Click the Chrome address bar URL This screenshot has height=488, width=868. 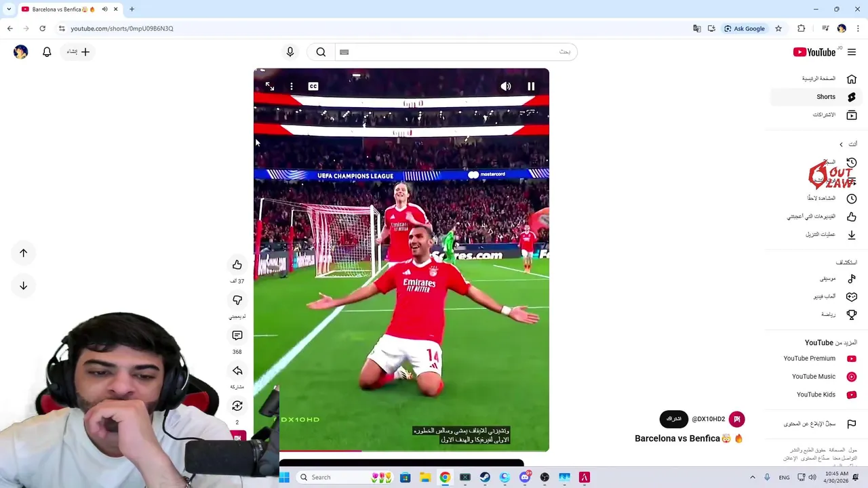click(122, 28)
